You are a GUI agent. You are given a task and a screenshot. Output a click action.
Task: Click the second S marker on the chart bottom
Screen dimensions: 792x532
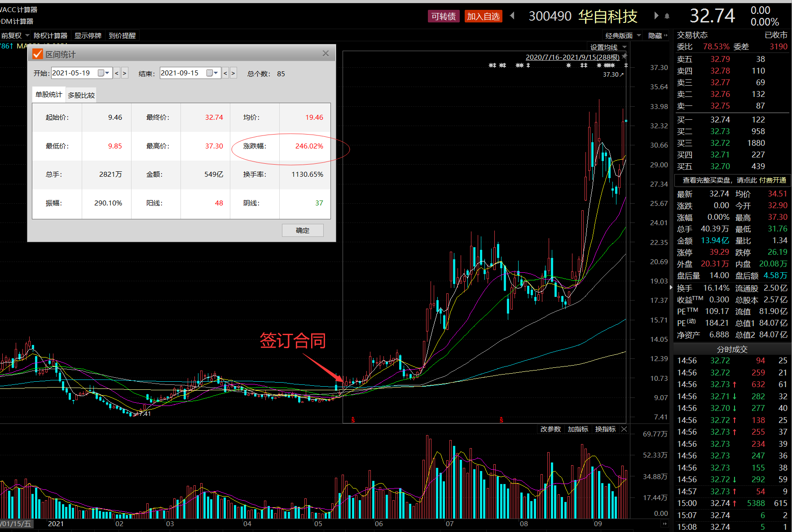pyautogui.click(x=502, y=420)
